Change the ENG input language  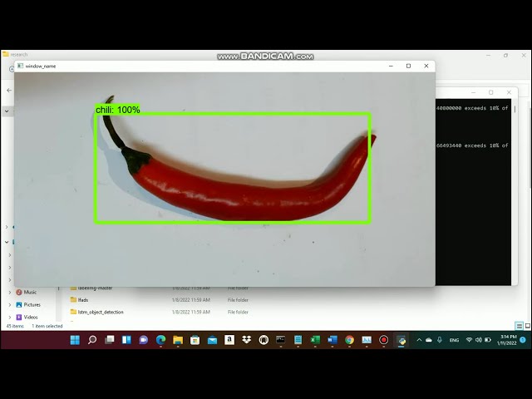point(454,340)
